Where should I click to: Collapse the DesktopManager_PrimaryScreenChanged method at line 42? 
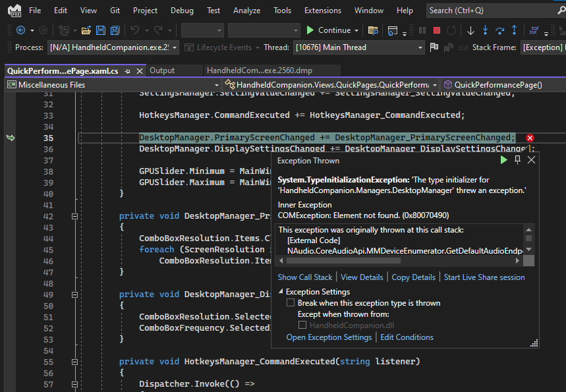point(74,216)
